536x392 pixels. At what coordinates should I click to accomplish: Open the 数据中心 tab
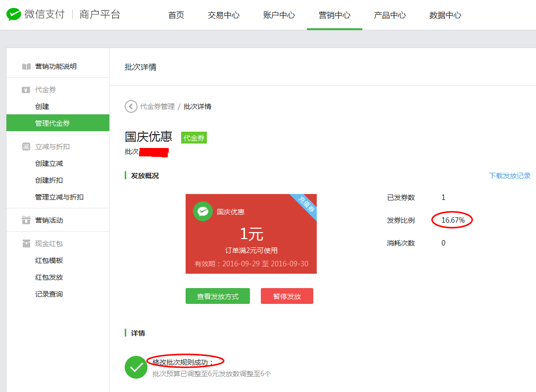445,15
